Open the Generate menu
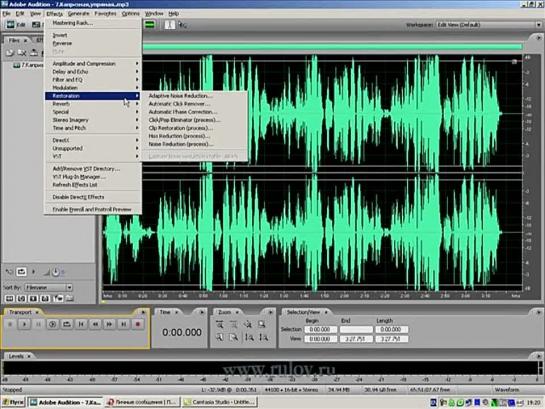 79,14
